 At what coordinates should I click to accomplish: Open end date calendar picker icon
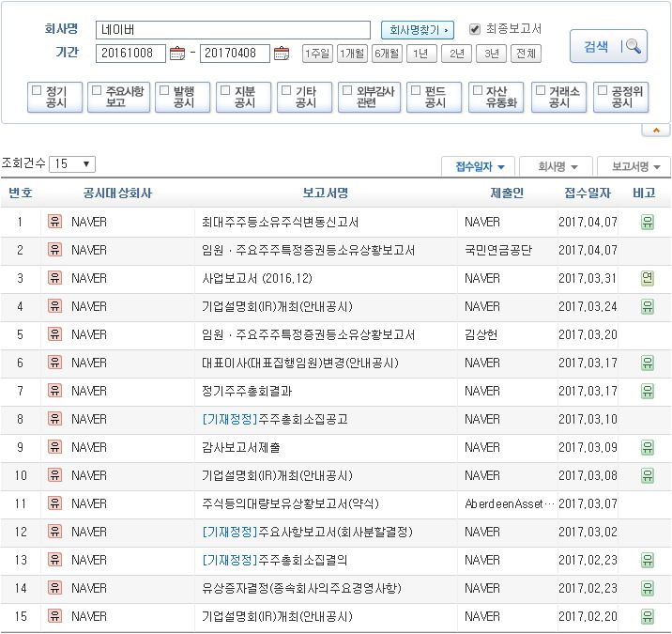pyautogui.click(x=282, y=54)
